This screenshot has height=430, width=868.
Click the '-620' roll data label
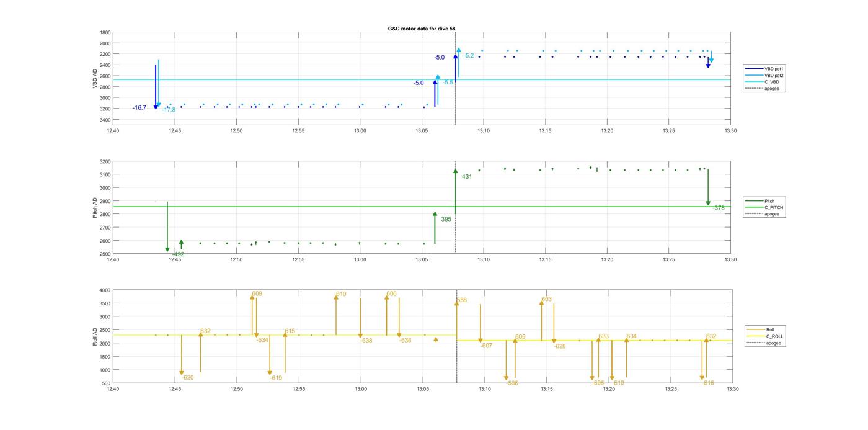tap(187, 378)
